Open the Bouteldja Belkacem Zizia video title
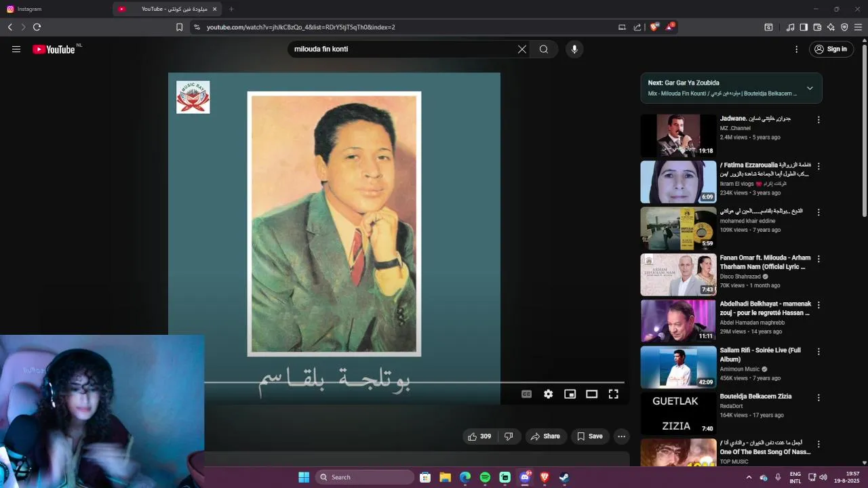Image resolution: width=868 pixels, height=488 pixels. point(755,396)
